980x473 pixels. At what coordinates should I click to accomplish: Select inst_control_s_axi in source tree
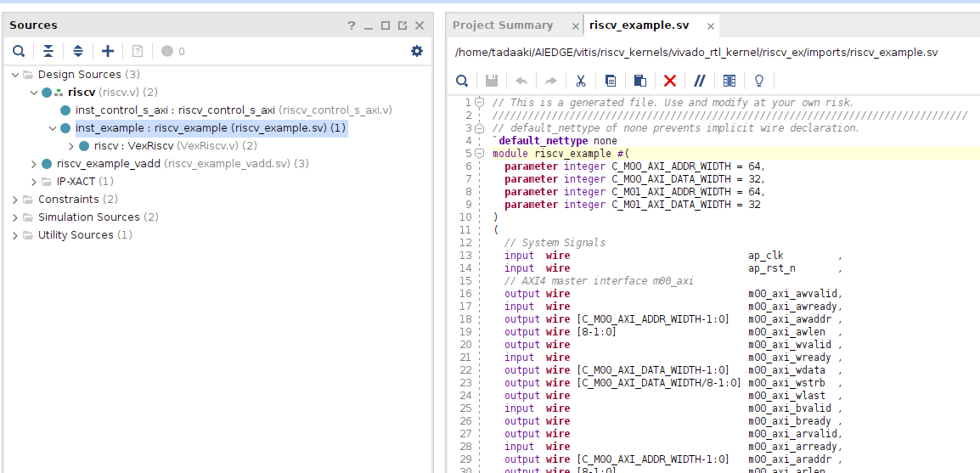tap(234, 110)
